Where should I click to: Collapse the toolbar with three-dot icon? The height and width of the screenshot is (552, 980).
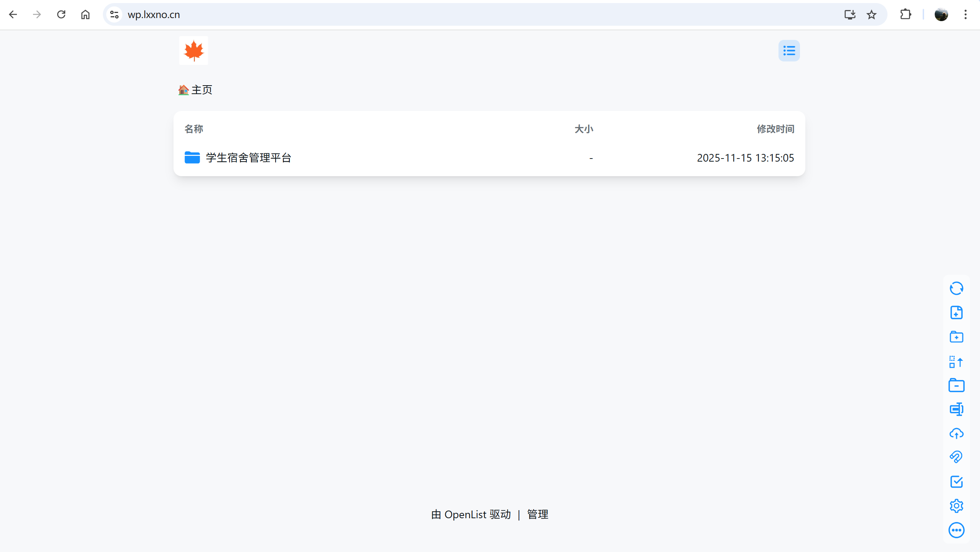point(956,530)
